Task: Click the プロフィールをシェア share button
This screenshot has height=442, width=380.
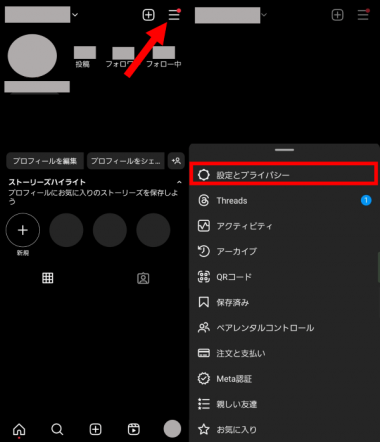Action: pyautogui.click(x=126, y=161)
